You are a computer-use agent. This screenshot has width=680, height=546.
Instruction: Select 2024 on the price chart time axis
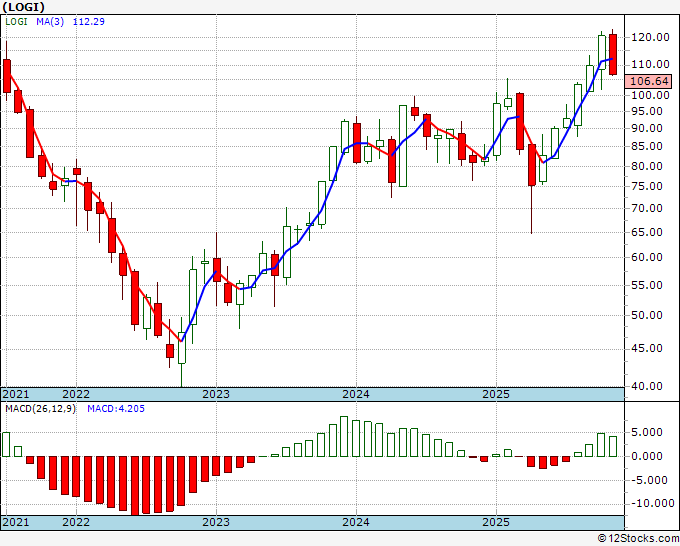[x=356, y=394]
